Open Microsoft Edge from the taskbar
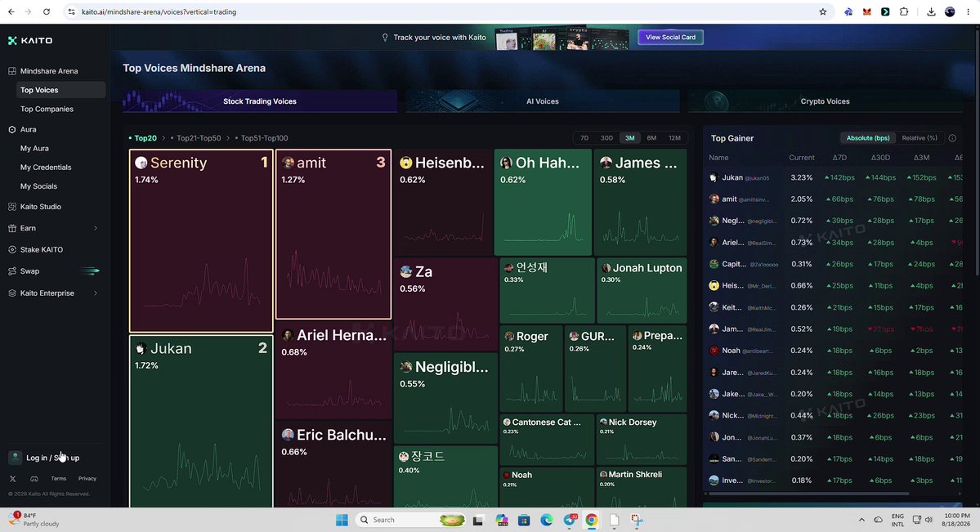Image resolution: width=980 pixels, height=532 pixels. pyautogui.click(x=547, y=520)
